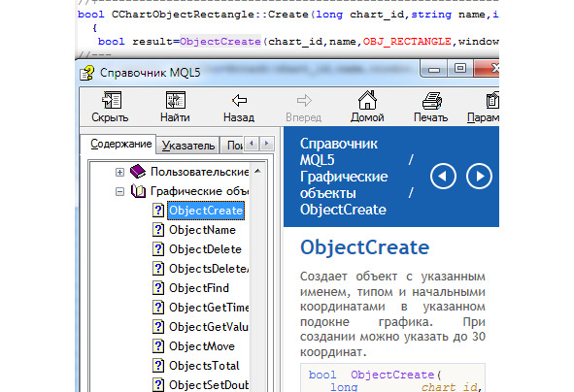
Task: Go to next topic via right circle arrow
Action: click(x=479, y=177)
